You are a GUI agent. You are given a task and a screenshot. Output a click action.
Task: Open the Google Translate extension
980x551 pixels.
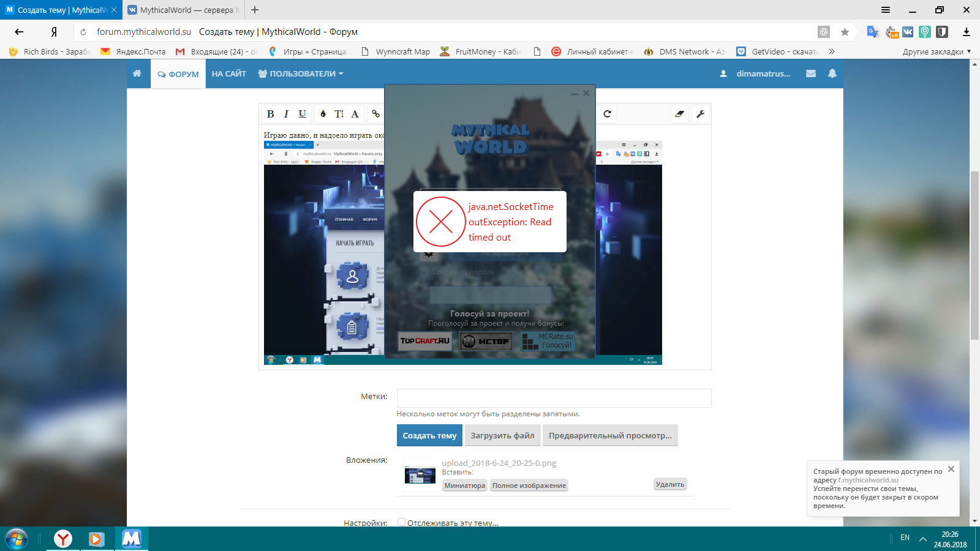click(x=873, y=32)
